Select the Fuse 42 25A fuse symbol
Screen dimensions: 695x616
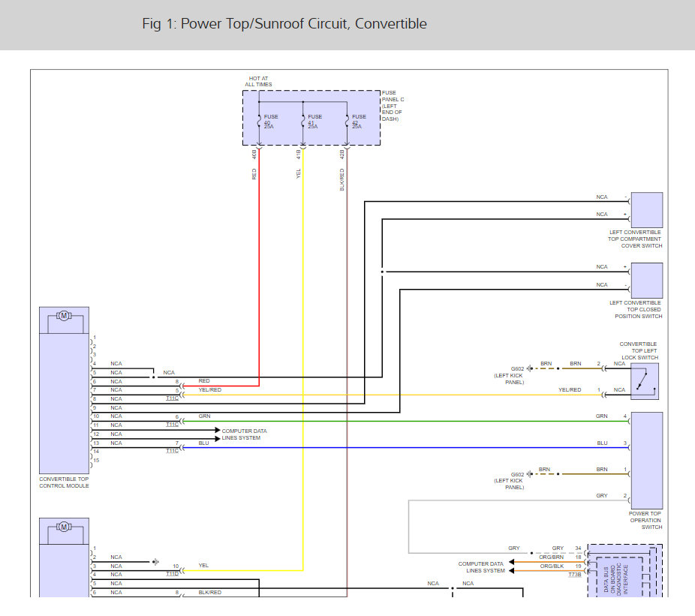(347, 122)
